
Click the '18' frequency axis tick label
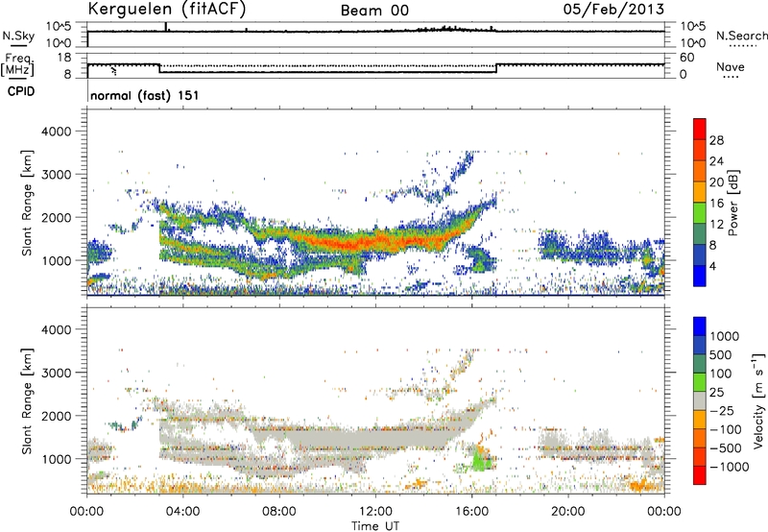(64, 58)
